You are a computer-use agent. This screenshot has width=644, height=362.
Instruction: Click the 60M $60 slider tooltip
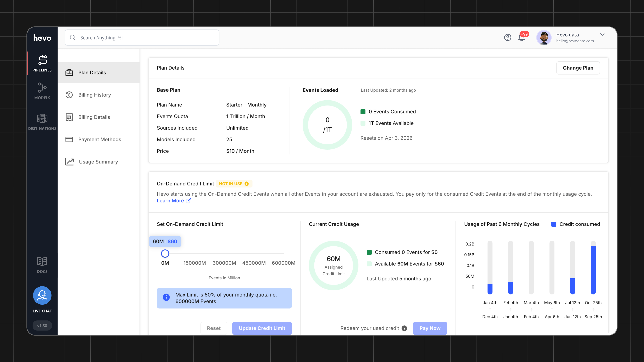point(165,241)
